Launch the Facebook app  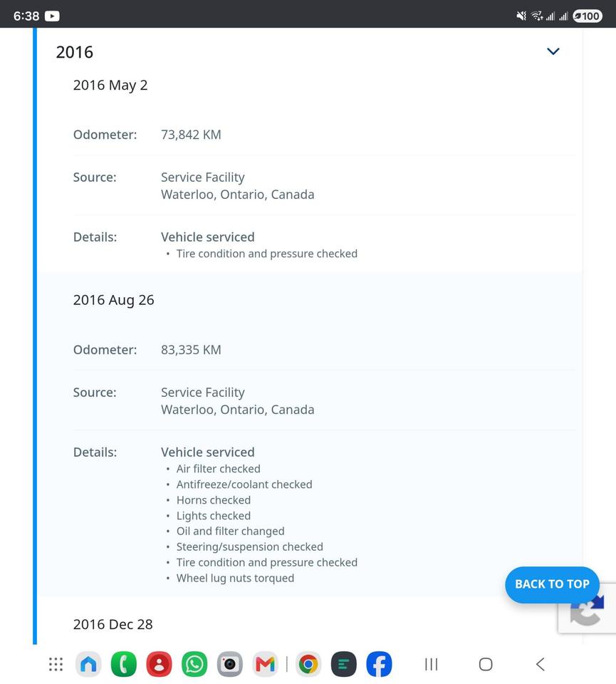coord(379,664)
